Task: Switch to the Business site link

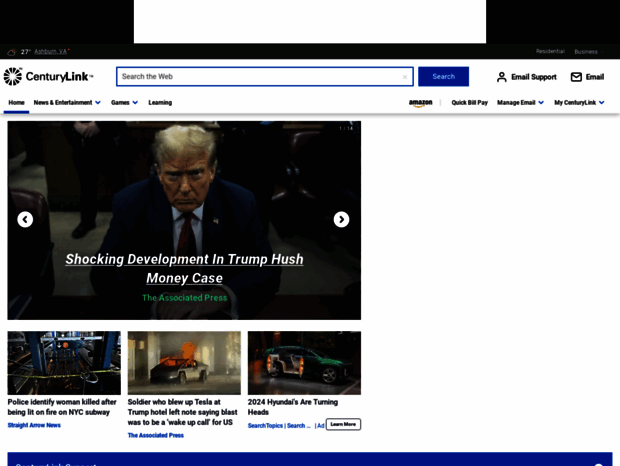Action: [x=586, y=51]
